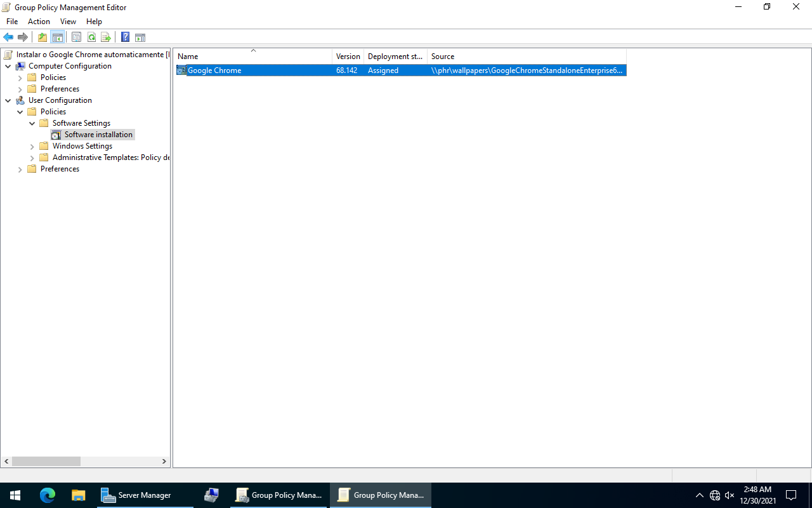Click the tree pane horizontal scrollbar right arrow
Image resolution: width=812 pixels, height=508 pixels.
[x=164, y=462]
